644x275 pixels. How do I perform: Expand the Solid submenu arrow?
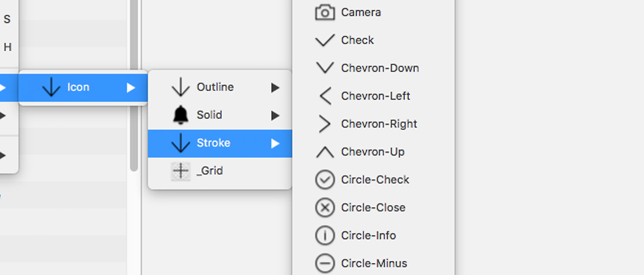click(275, 115)
